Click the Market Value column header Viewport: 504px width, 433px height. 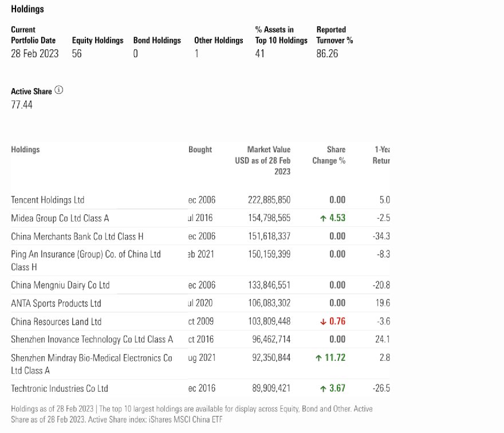pos(268,160)
